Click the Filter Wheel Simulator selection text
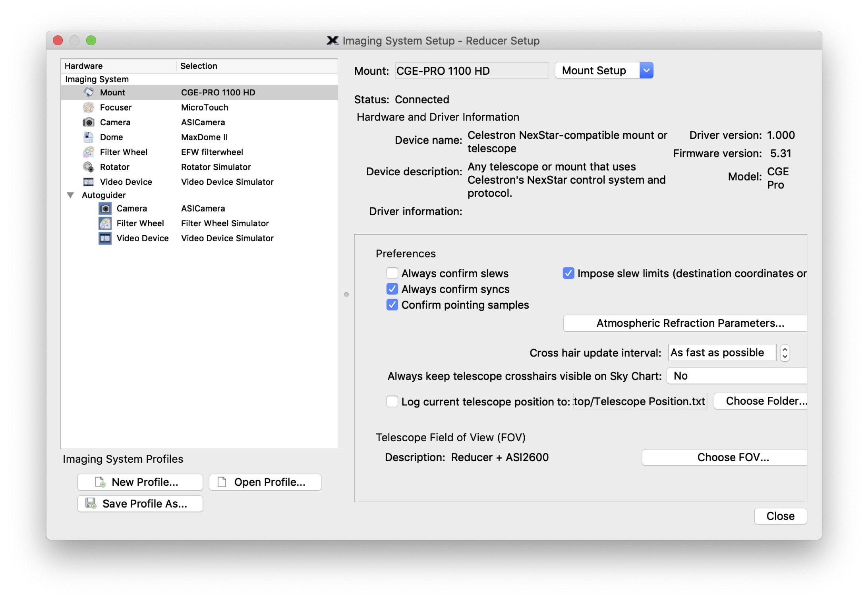Viewport: 868px width, 601px height. click(x=225, y=223)
